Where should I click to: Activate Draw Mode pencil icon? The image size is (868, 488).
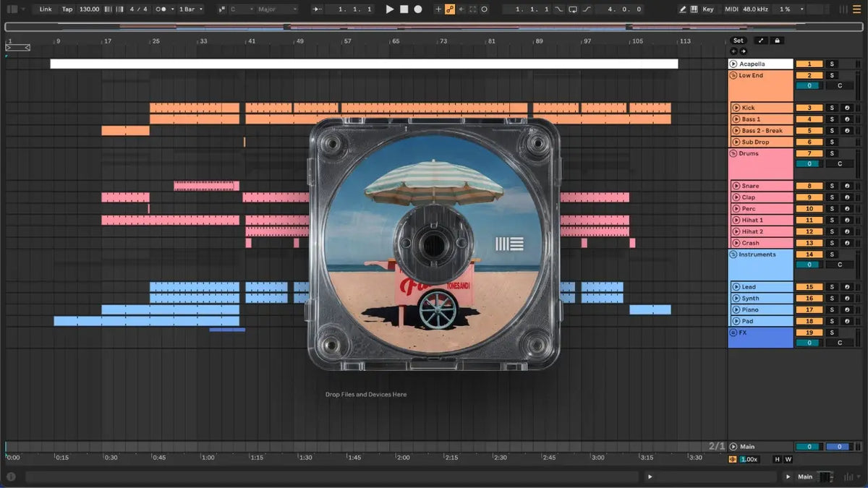[684, 9]
